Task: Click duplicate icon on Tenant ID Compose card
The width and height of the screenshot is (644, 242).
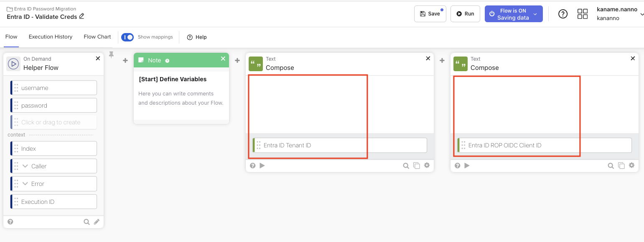Action: pos(416,165)
